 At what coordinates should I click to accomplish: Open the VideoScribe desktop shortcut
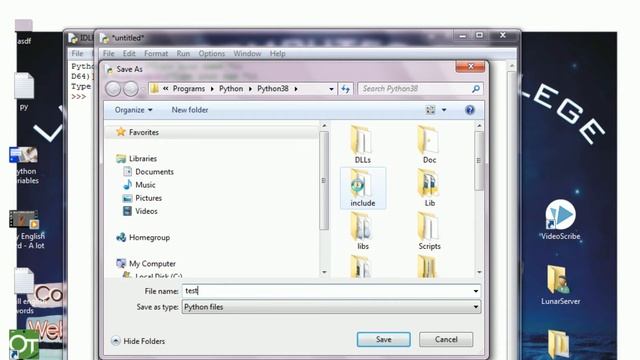(560, 220)
